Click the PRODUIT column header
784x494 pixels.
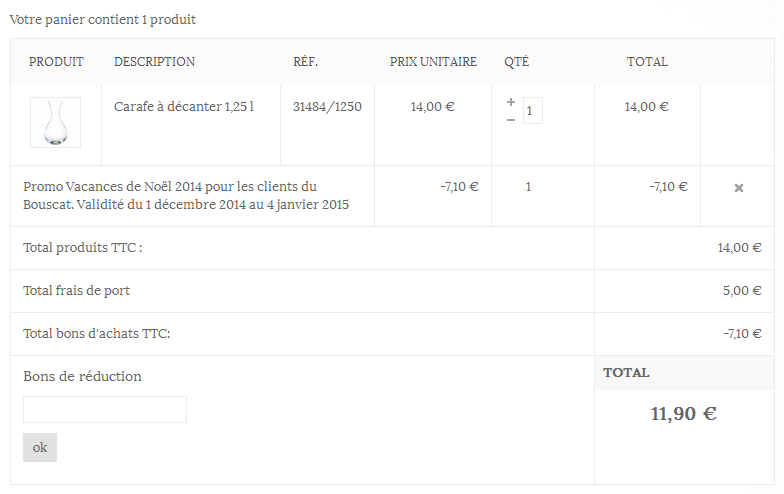click(x=56, y=62)
